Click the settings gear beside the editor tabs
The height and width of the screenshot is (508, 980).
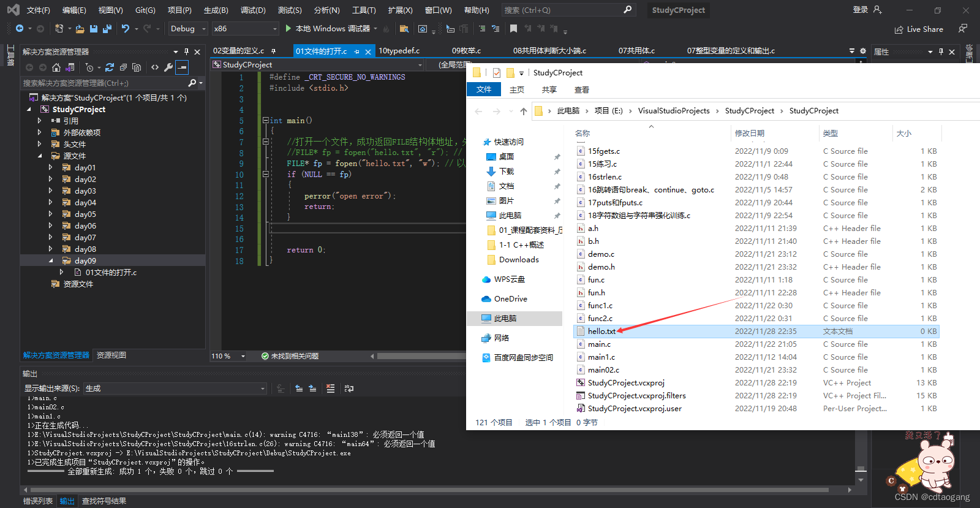pos(863,51)
